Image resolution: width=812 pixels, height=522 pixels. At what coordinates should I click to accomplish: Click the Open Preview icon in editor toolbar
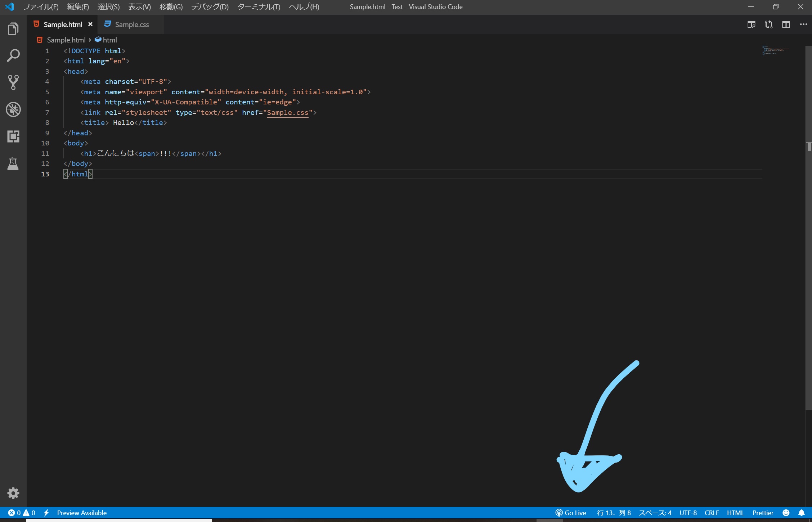[751, 24]
